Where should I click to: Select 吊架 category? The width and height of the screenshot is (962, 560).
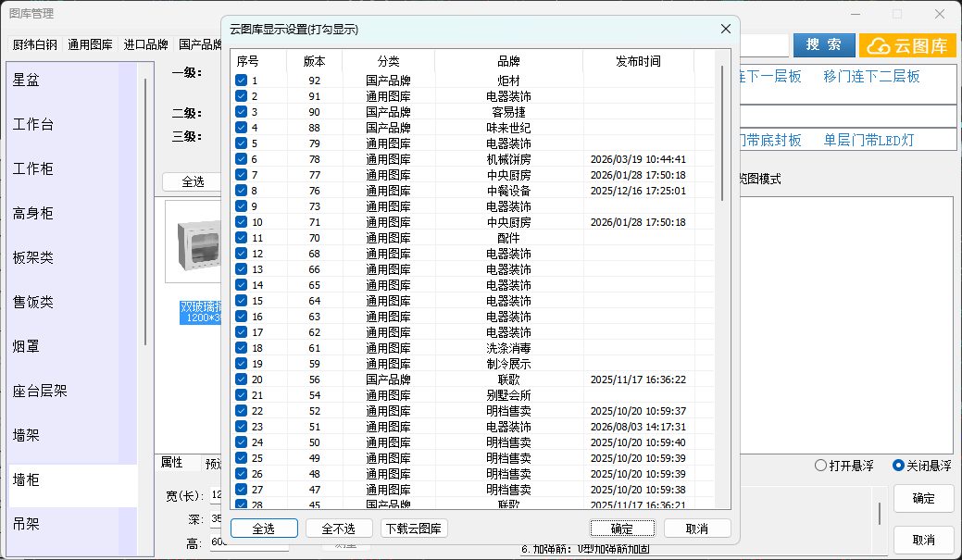(73, 525)
